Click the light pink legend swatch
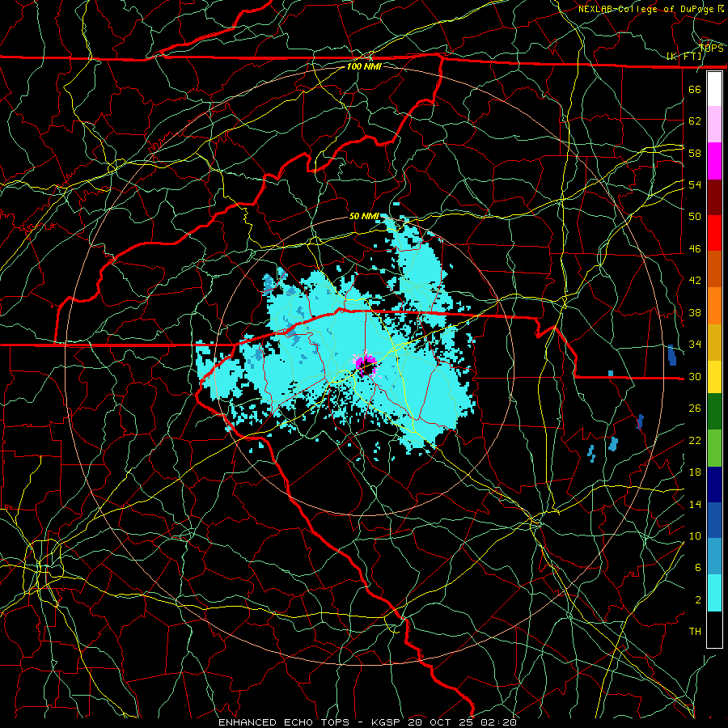 coord(714,125)
